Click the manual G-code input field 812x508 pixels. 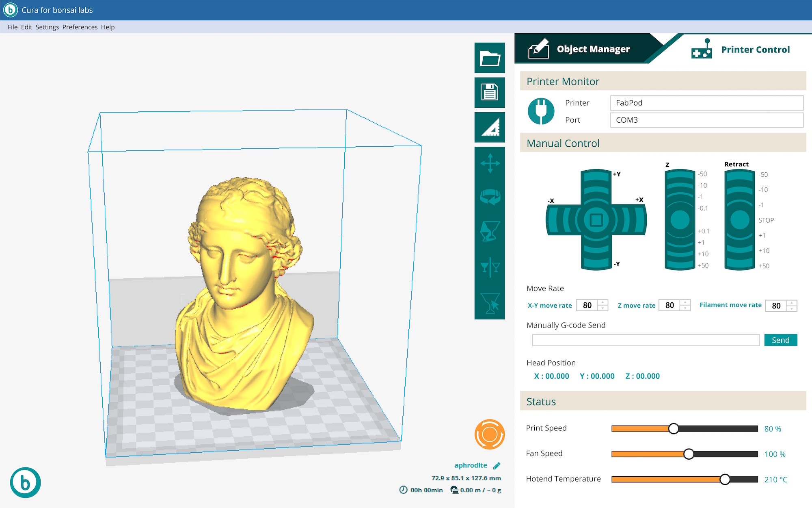[x=646, y=340]
